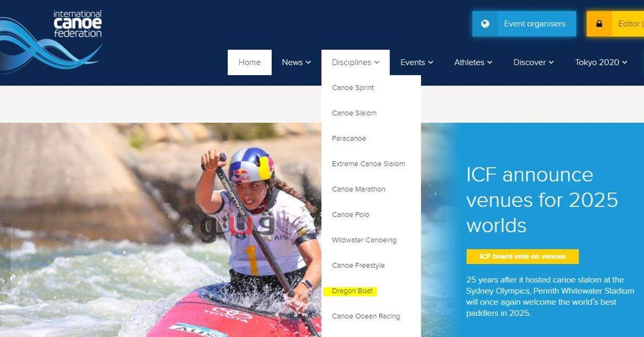
Task: Select the highlighted Dragon Boat entry
Action: pos(352,291)
